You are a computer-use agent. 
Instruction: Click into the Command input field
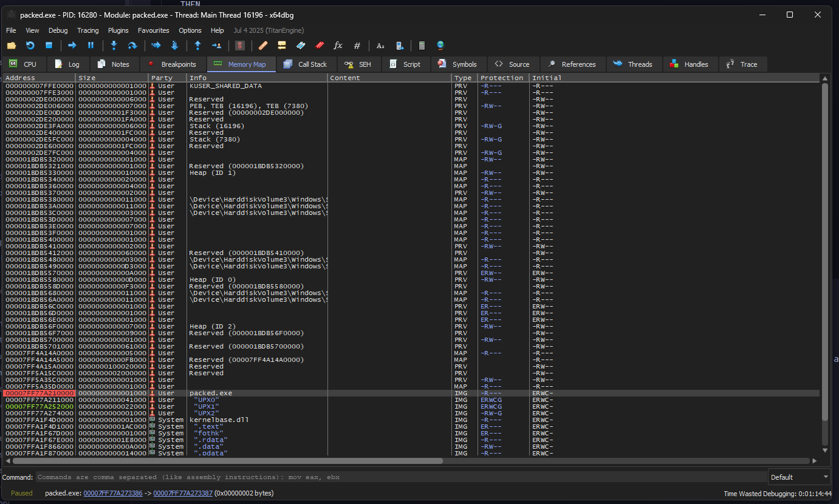(x=401, y=477)
